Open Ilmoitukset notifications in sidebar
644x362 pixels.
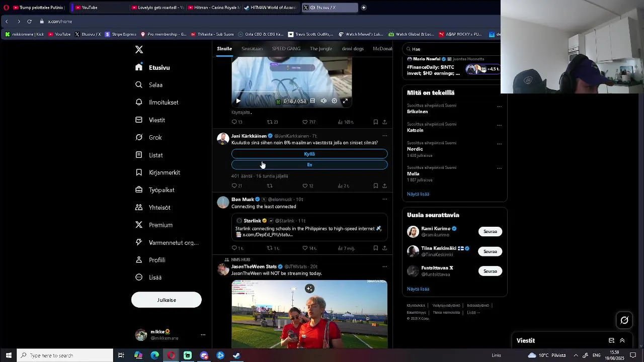[x=157, y=102]
